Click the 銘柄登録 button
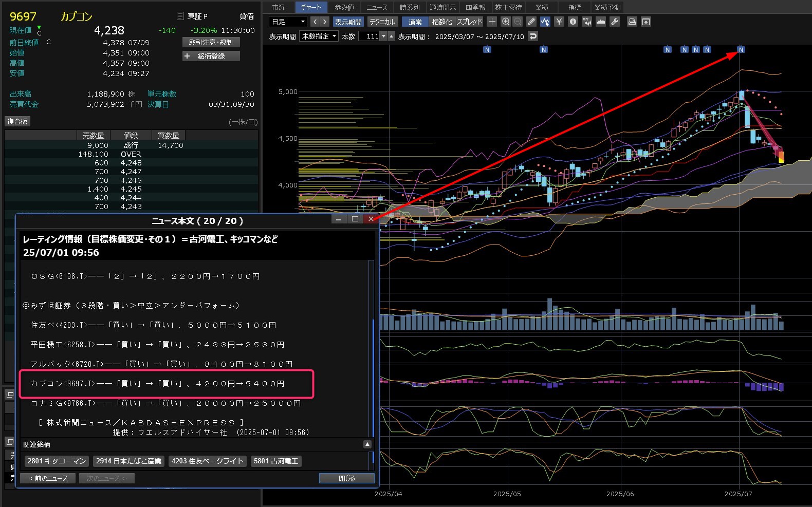The height and width of the screenshot is (507, 812). (211, 56)
